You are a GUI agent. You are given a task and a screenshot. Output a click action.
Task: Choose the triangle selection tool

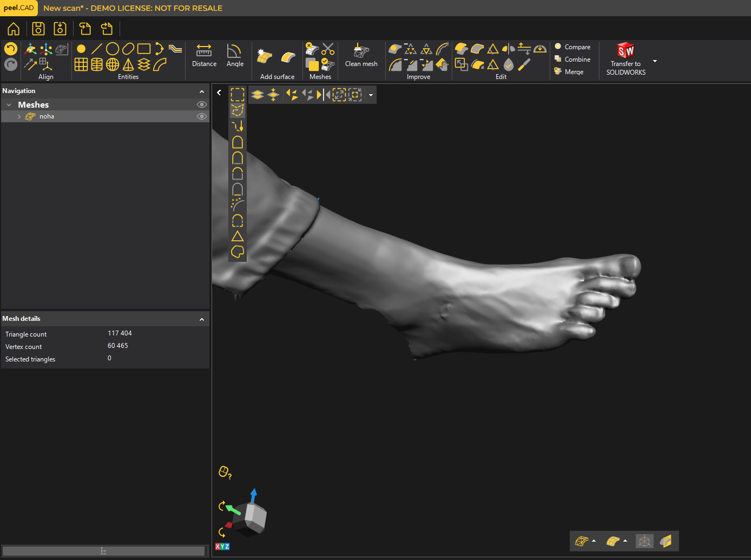238,236
